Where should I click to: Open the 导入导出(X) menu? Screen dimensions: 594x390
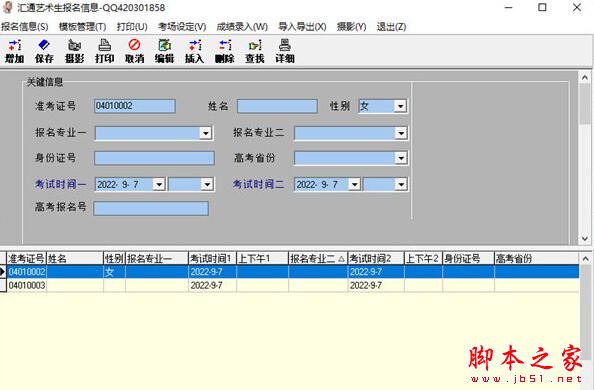tap(302, 27)
